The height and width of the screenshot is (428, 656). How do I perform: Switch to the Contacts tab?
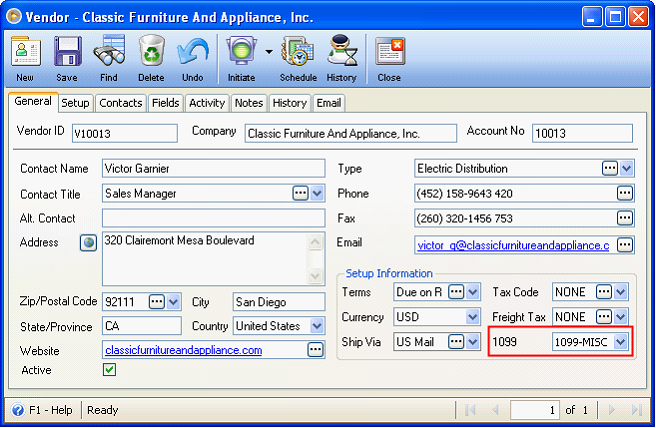pyautogui.click(x=120, y=103)
